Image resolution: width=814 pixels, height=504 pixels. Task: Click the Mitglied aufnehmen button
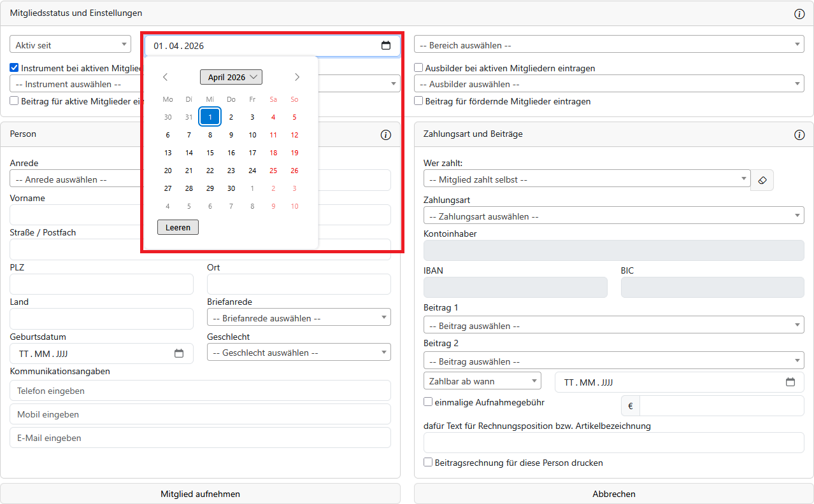coord(200,494)
